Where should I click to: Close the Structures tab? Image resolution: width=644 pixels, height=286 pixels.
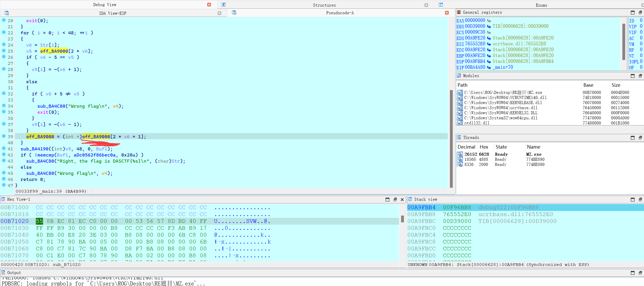(x=426, y=5)
